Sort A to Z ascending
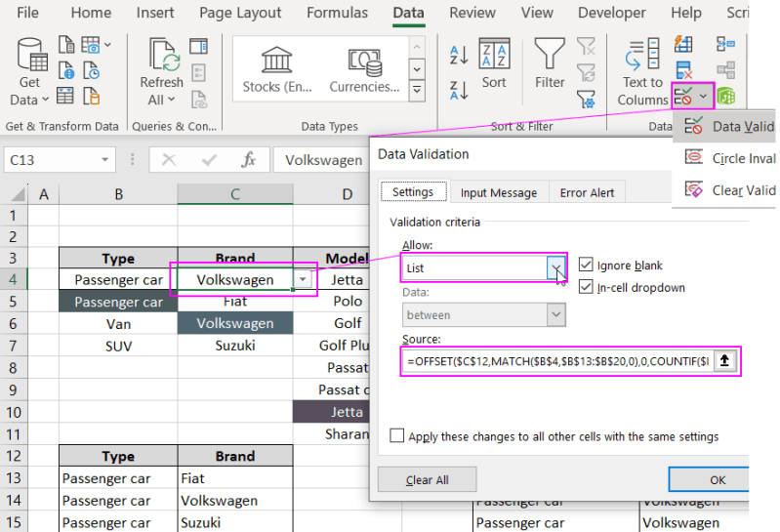780x532 pixels. [x=459, y=56]
